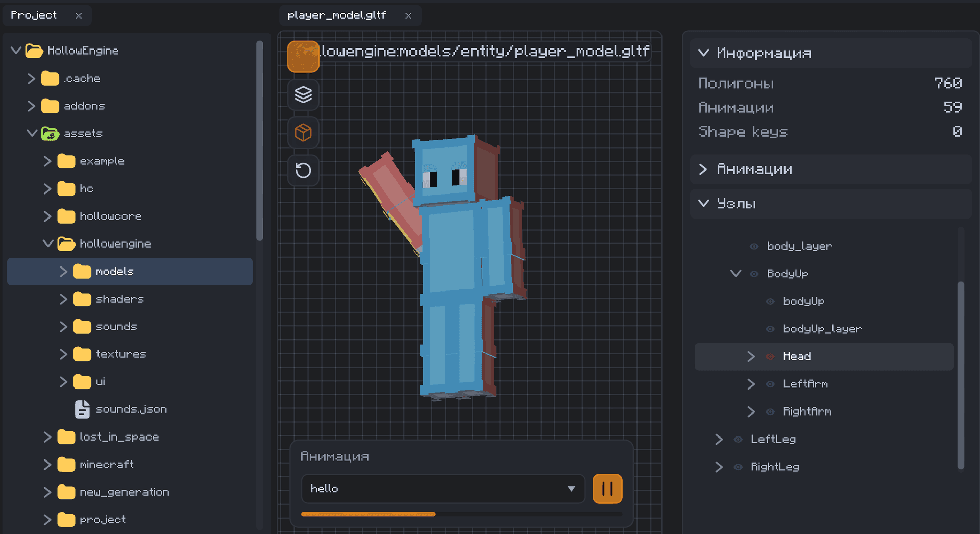Expand the models folder chevron

63,271
